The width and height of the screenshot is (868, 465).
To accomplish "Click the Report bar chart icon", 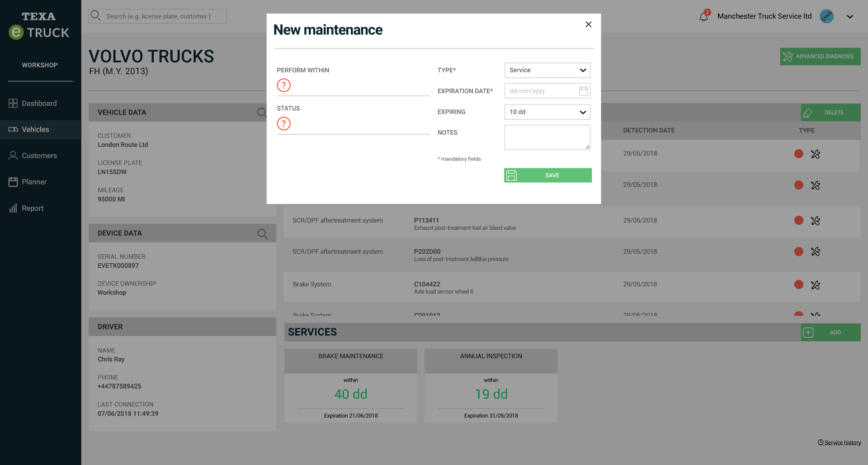I will [13, 208].
